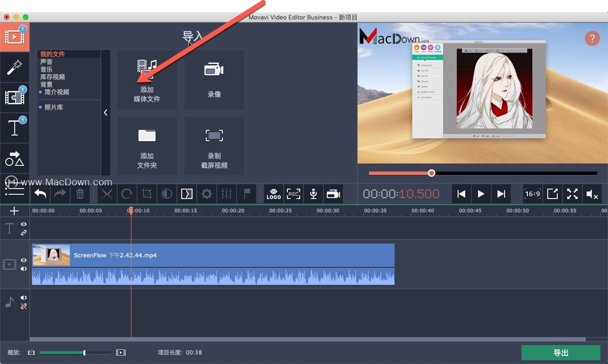
Task: Open the Import media tab icon
Action: pyautogui.click(x=15, y=37)
